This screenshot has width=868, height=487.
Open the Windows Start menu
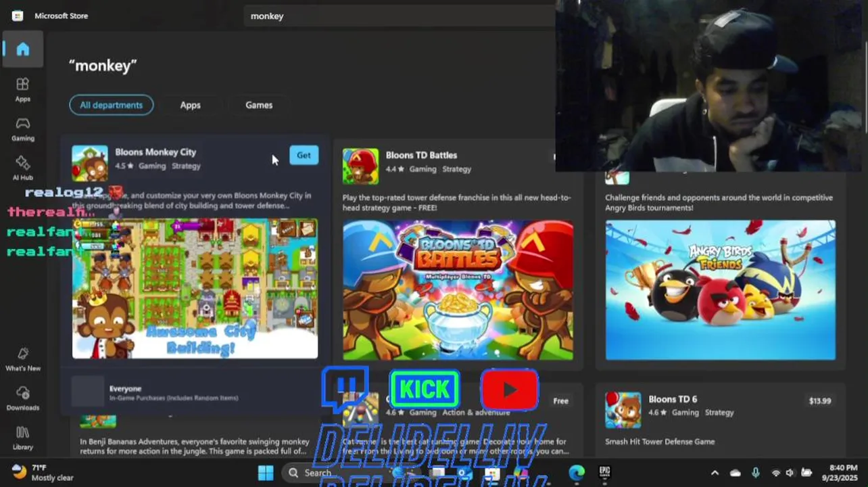pyautogui.click(x=266, y=473)
